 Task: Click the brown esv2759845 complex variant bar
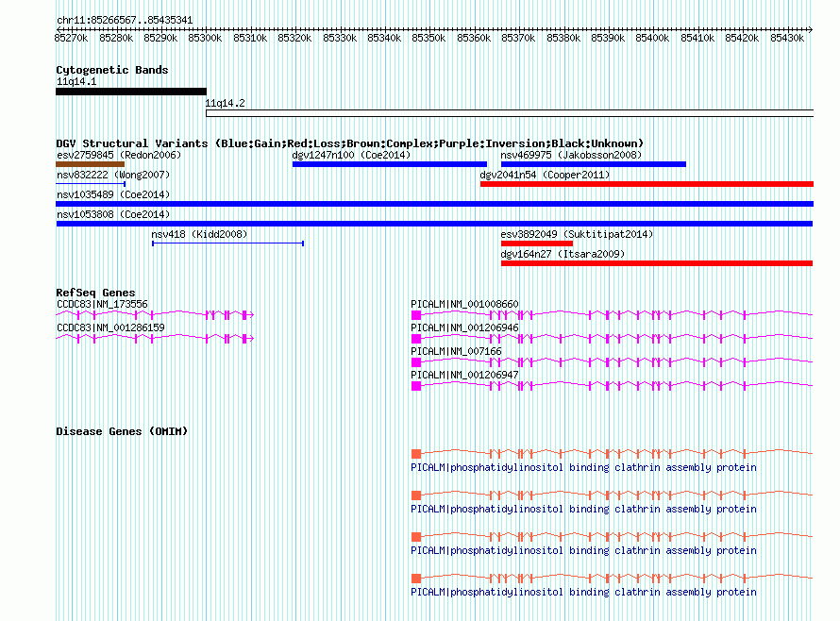tap(90, 164)
